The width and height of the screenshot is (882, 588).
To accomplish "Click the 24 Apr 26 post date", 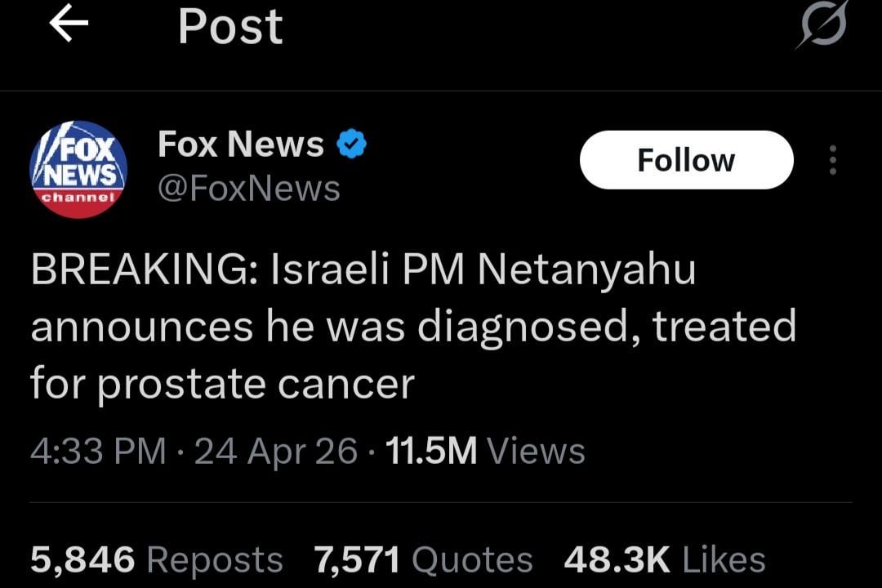I will tap(276, 451).
